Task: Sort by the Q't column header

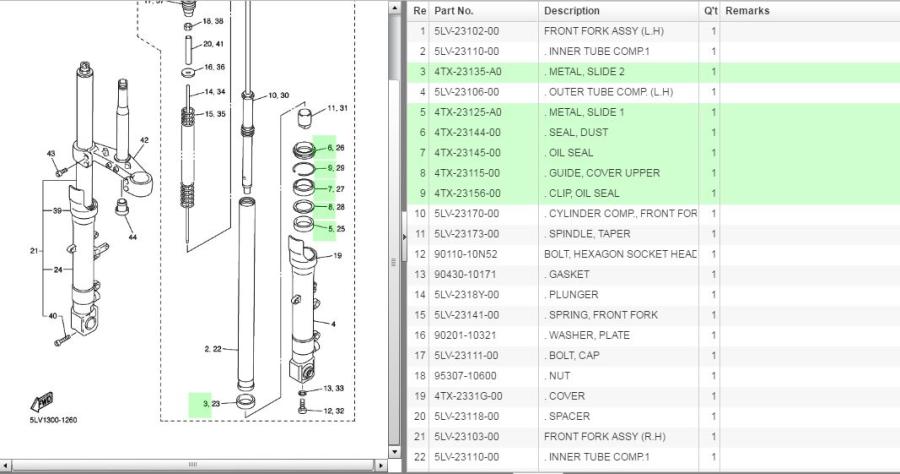Action: tap(711, 11)
